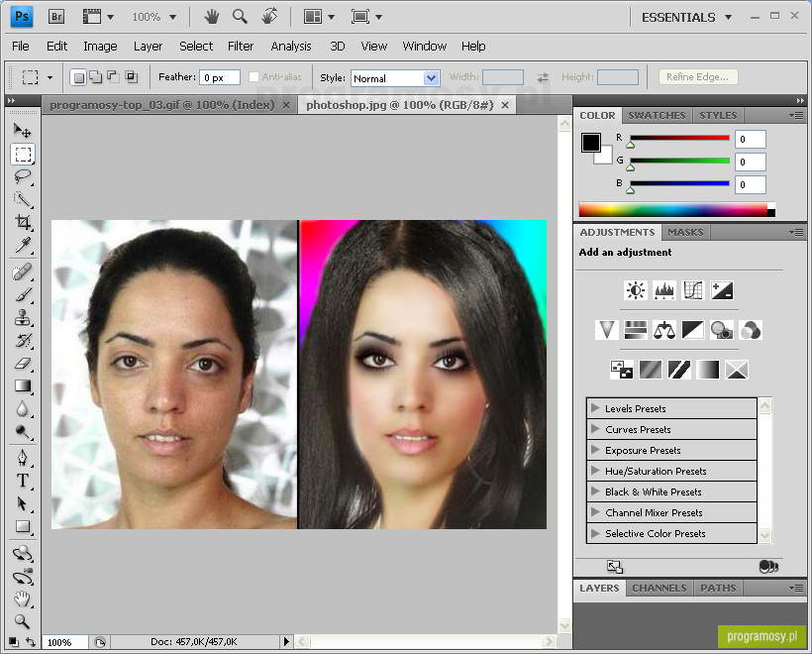Add a Levels adjustment
Image resolution: width=812 pixels, height=654 pixels.
pyautogui.click(x=663, y=290)
